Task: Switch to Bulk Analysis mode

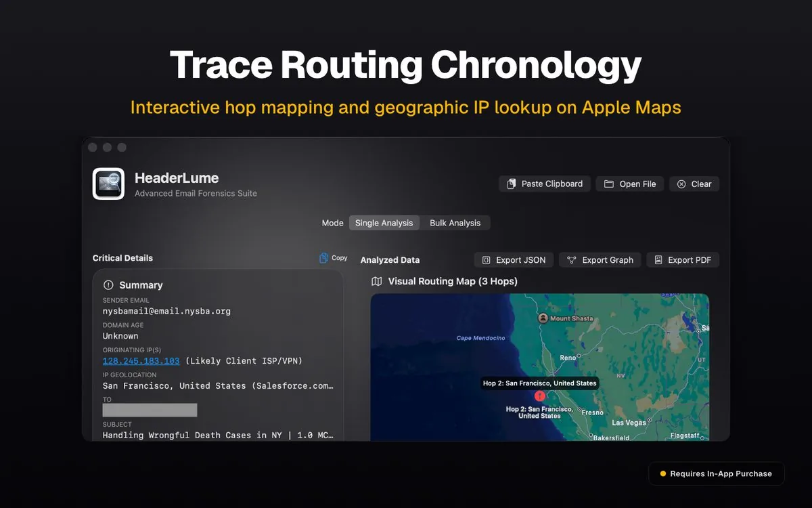Action: pyautogui.click(x=455, y=223)
